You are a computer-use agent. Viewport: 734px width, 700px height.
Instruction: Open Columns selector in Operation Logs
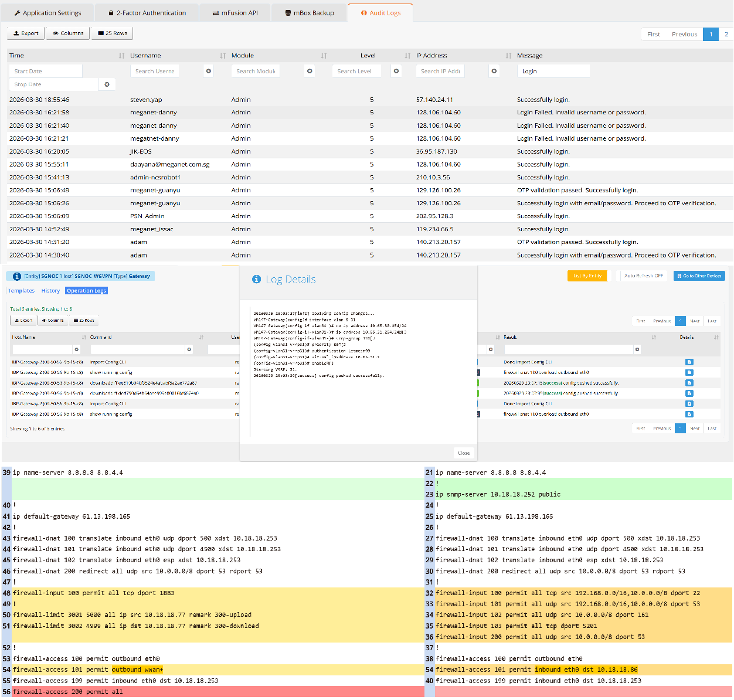pyautogui.click(x=53, y=320)
